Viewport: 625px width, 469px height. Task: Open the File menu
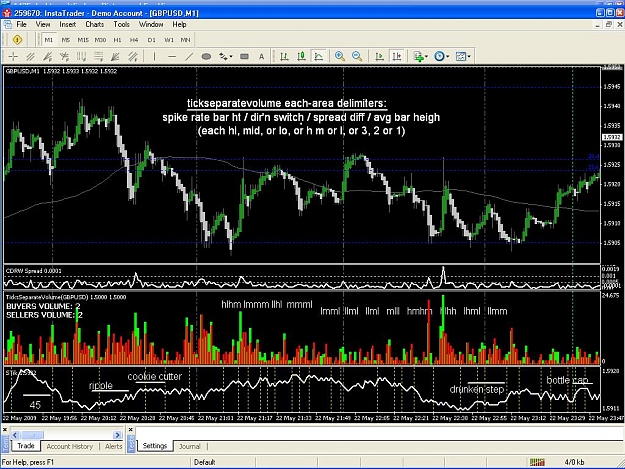(22, 24)
